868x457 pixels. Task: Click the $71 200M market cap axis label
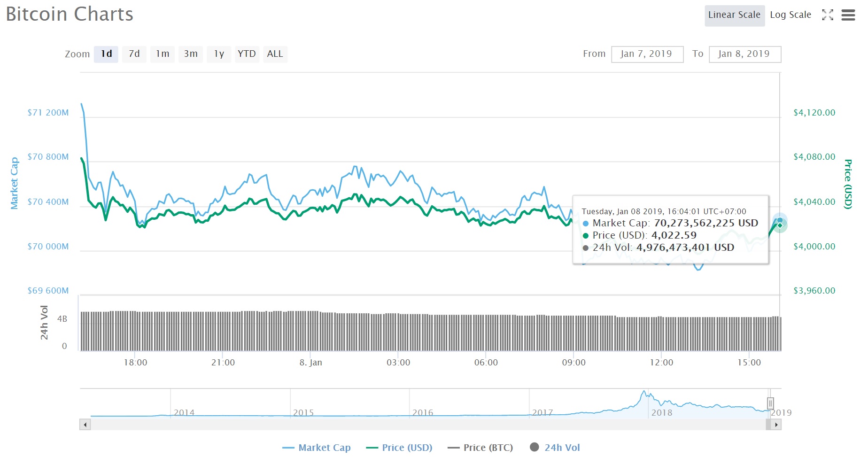(48, 113)
